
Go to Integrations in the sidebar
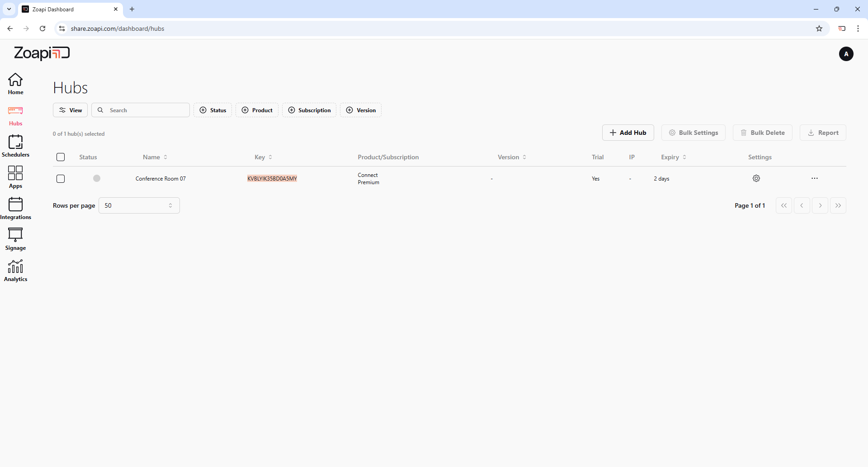[15, 209]
